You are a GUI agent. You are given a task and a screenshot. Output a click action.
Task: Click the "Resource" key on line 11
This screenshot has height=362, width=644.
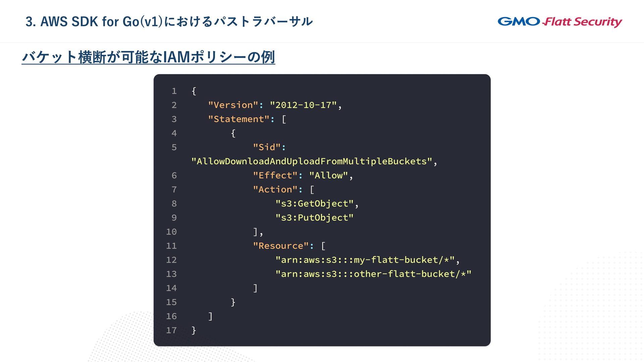point(281,246)
